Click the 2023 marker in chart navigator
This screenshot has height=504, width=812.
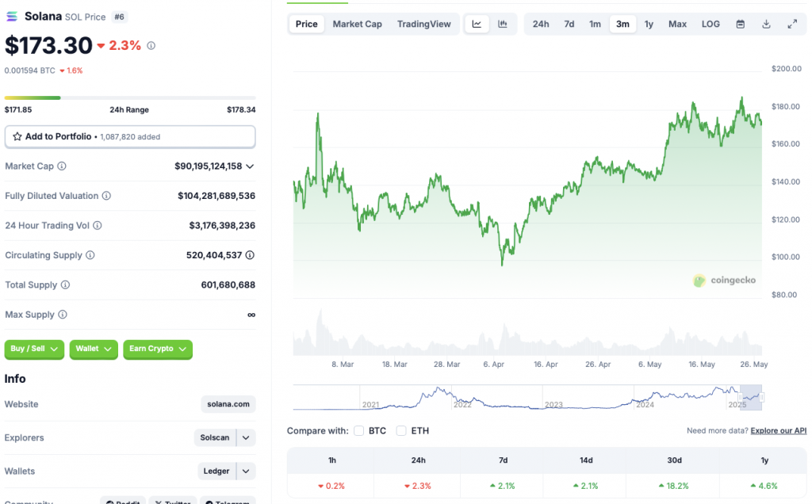point(553,405)
